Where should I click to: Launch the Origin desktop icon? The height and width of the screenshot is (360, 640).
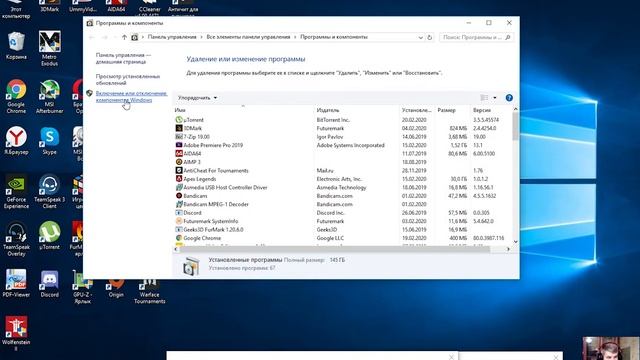[x=116, y=288]
